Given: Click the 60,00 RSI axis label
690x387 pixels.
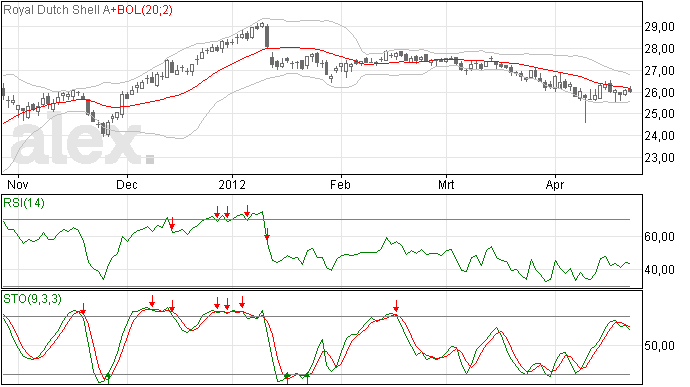Looking at the screenshot, I should tap(659, 237).
